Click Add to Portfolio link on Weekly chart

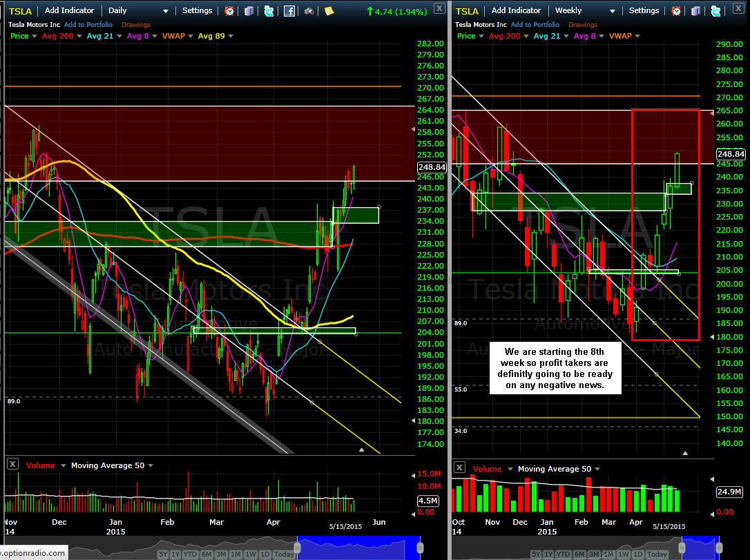535,24
